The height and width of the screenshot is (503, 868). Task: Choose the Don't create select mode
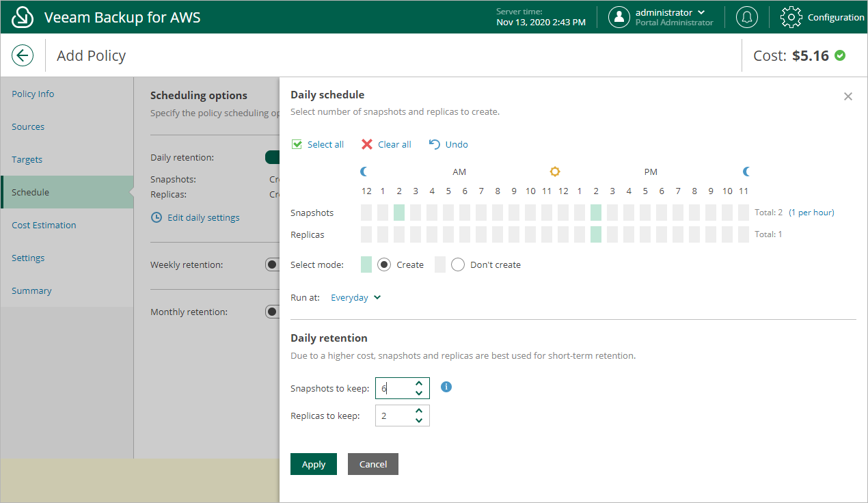458,264
